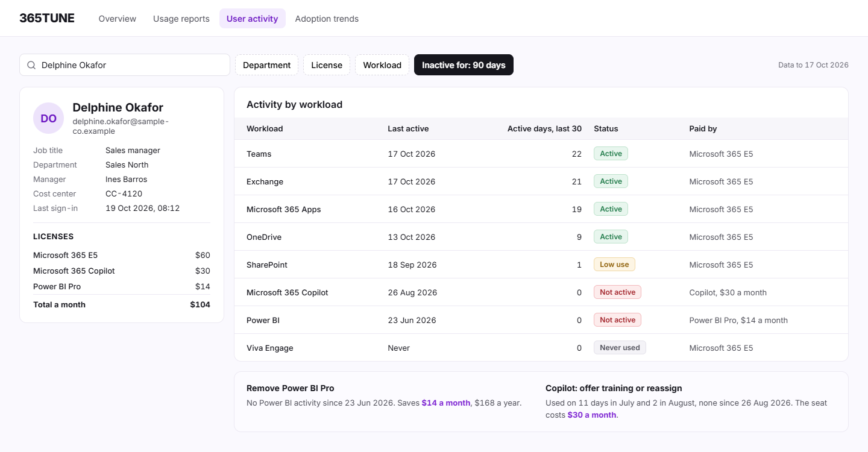The width and height of the screenshot is (868, 452).
Task: Select the User activity tab
Action: point(253,19)
